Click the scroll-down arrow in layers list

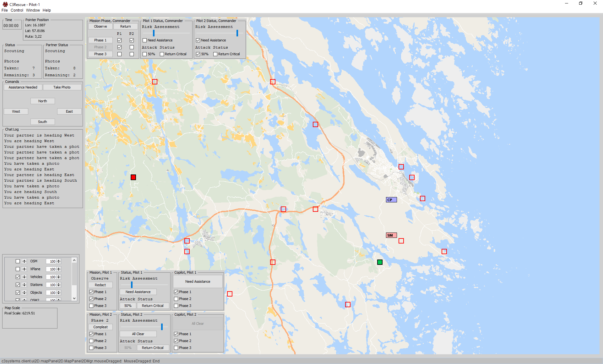coord(74,298)
